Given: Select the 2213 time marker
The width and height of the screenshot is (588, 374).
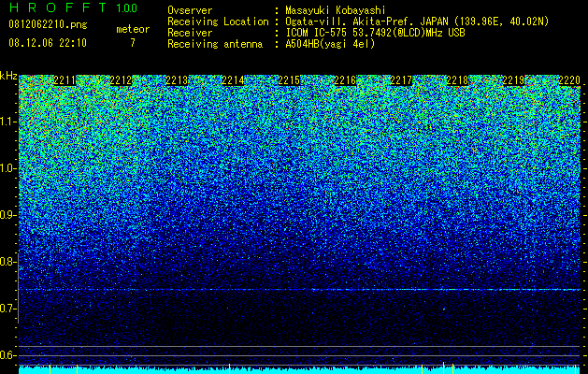Looking at the screenshot, I should [x=177, y=80].
